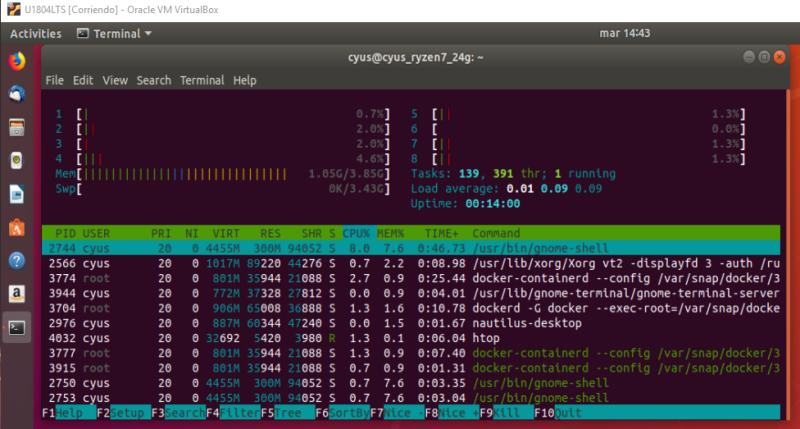Viewport: 800px width, 429px height.
Task: Open the Terminal menu
Action: [x=202, y=81]
